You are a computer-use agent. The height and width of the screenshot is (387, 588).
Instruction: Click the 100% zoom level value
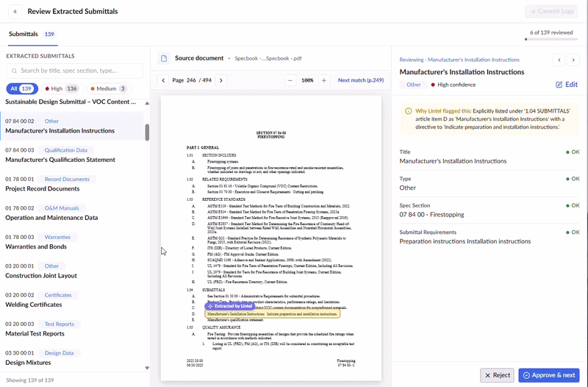point(307,80)
